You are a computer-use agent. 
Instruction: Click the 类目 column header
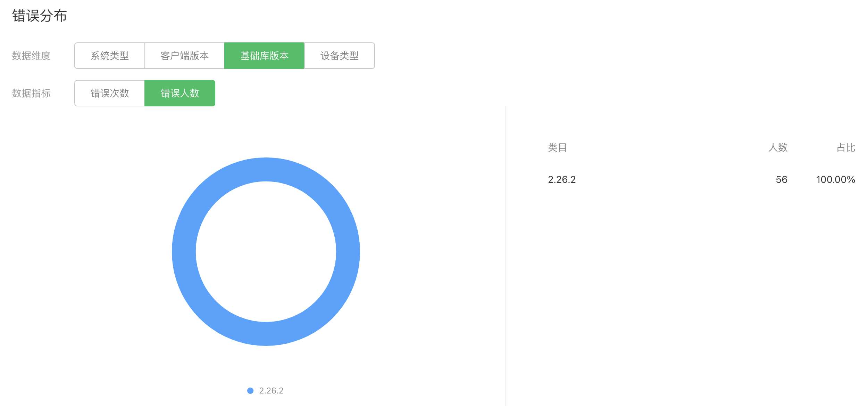557,148
